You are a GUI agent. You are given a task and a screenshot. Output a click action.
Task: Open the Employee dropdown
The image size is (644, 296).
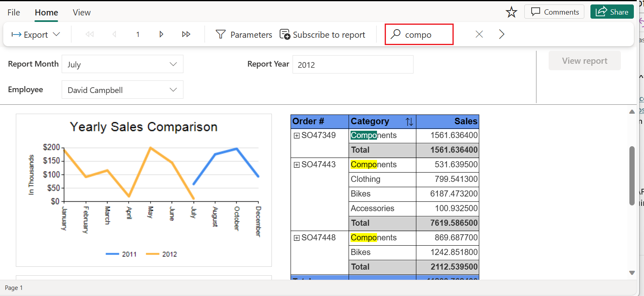[x=123, y=90]
